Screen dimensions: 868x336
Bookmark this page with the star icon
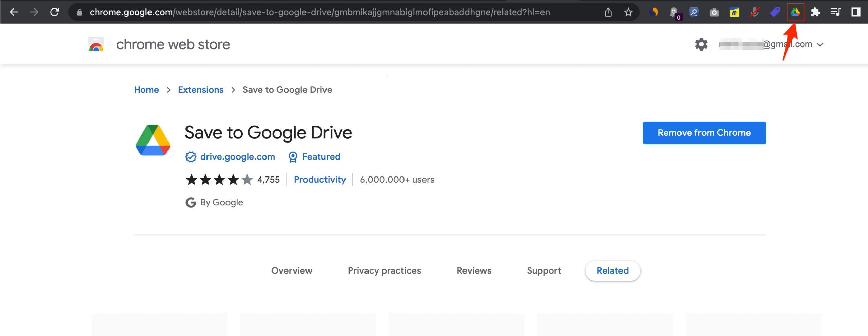[628, 12]
